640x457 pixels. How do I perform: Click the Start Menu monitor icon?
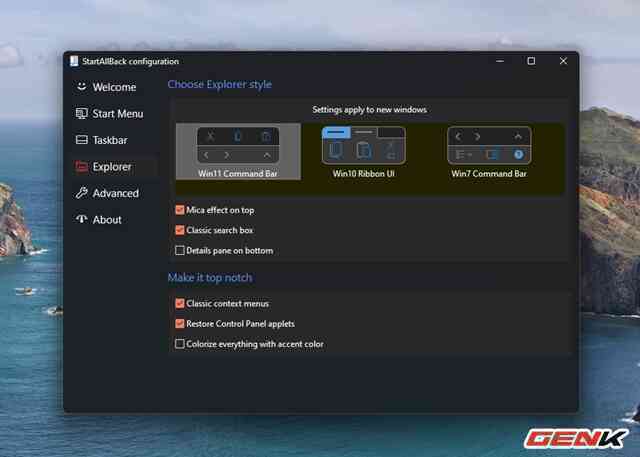(x=82, y=113)
